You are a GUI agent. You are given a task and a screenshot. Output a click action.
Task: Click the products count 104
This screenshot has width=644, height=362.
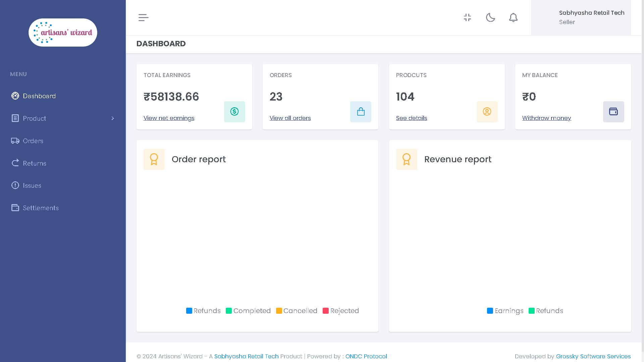405,97
